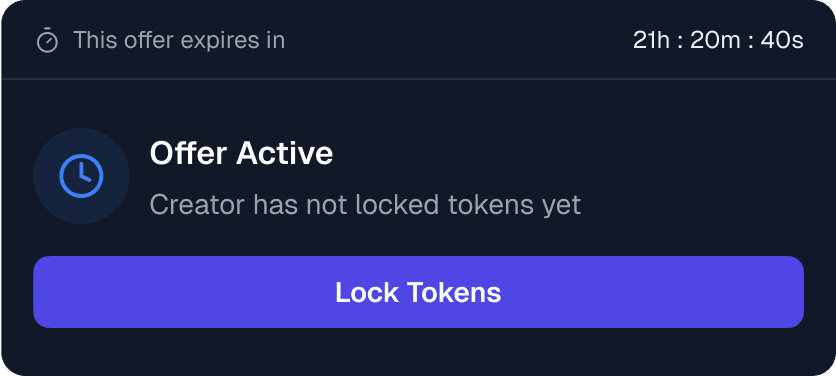Click the countdown timer 21h : 20m : 40s

[x=718, y=40]
